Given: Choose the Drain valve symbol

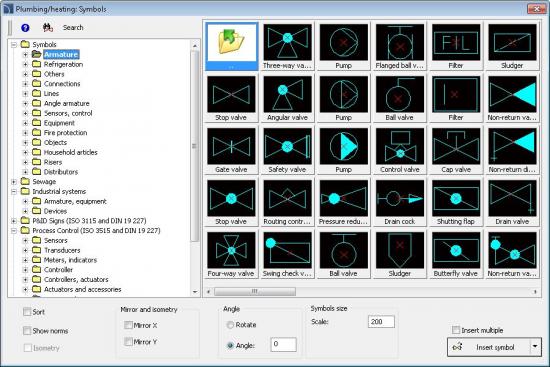Looking at the screenshot, I should coord(512,202).
